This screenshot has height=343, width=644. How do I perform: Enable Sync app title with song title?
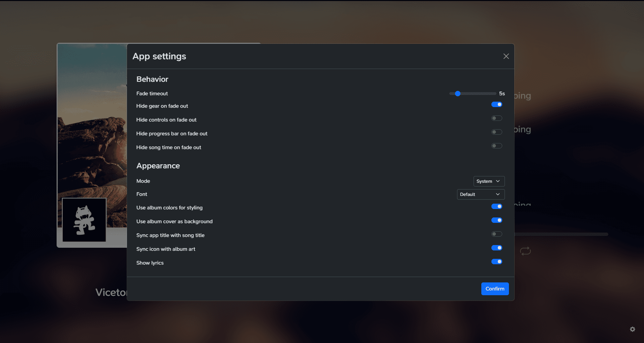pos(496,234)
